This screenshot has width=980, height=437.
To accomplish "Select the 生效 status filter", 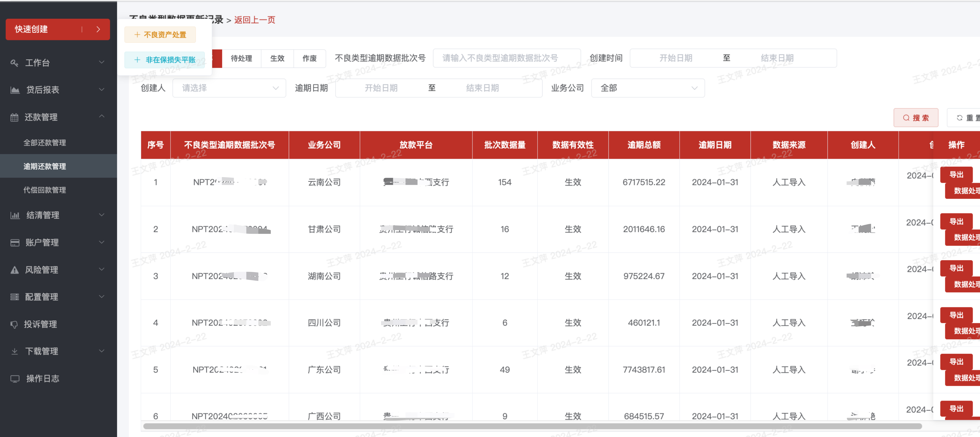I will [x=277, y=59].
